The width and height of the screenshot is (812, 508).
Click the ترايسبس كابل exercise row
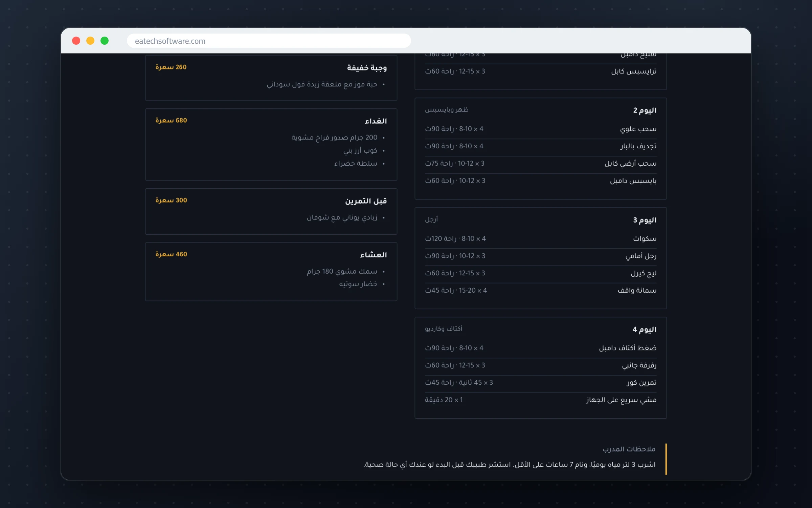[541, 71]
